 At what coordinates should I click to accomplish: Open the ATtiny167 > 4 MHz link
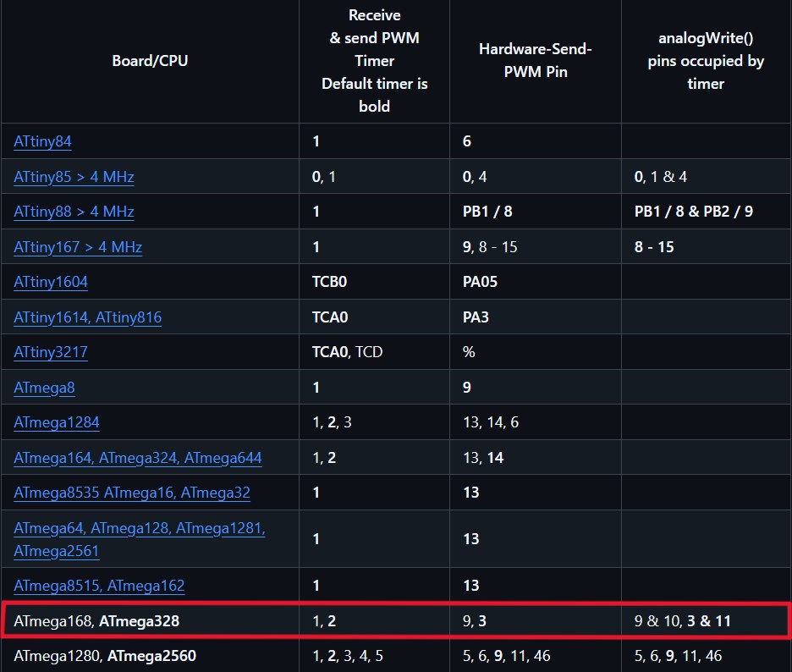click(78, 247)
